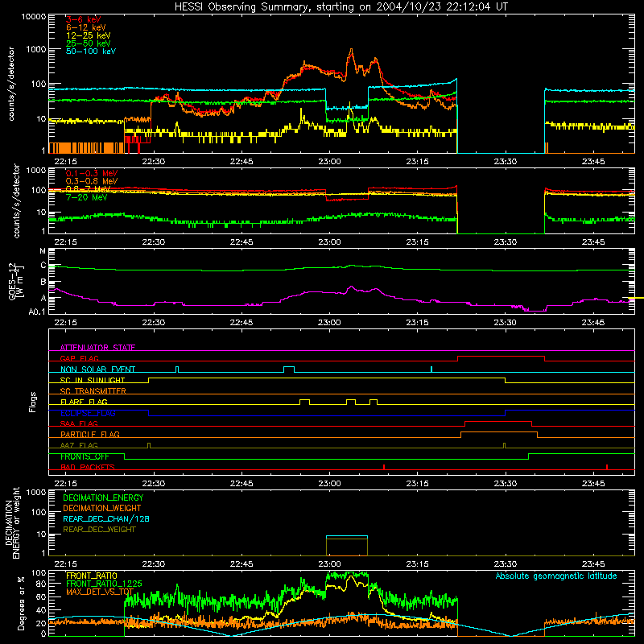Select the 7-20 MeV legend label
644x644 pixels.
[x=86, y=197]
